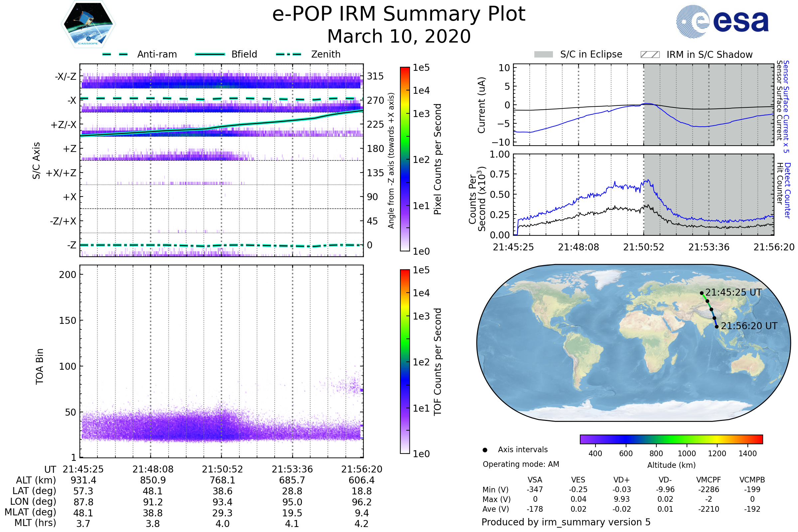The width and height of the screenshot is (798, 532).
Task: Click the Bfield solid line legend marker
Action: pos(210,54)
